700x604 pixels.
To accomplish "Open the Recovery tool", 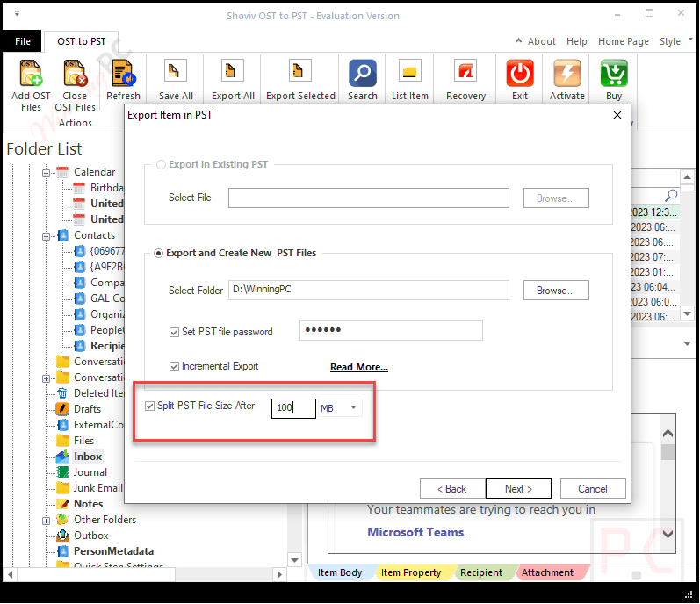I will [x=465, y=71].
